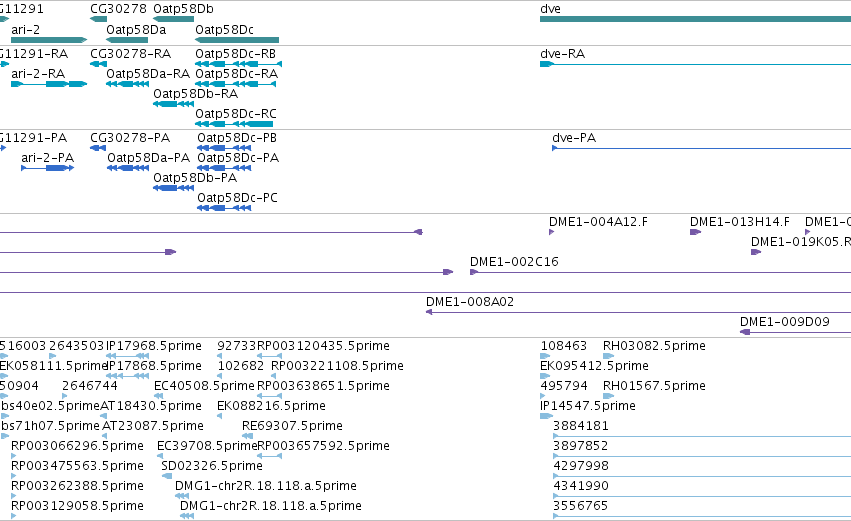The width and height of the screenshot is (851, 521).
Task: Select the DME1-009D09 clone label
Action: coord(785,322)
